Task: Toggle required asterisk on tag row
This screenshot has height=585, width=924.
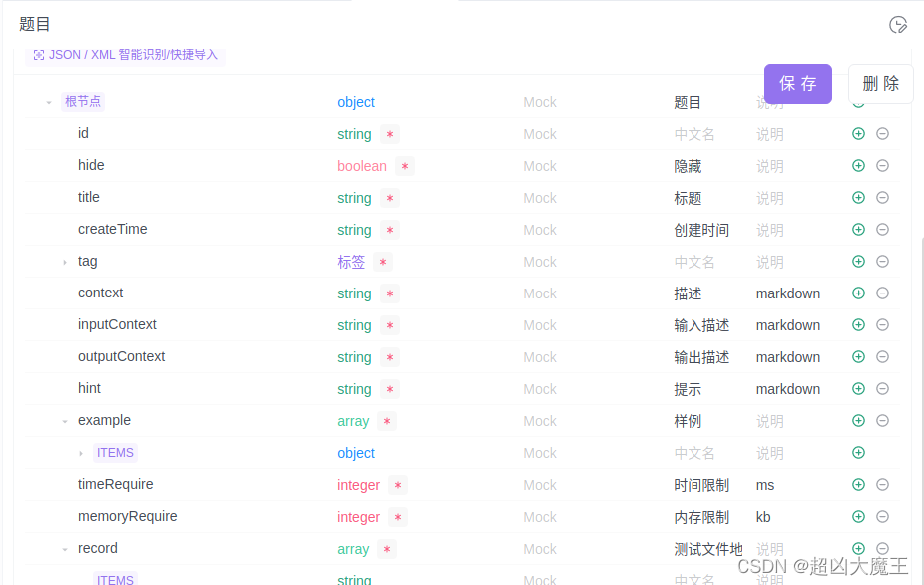Action: (x=383, y=262)
